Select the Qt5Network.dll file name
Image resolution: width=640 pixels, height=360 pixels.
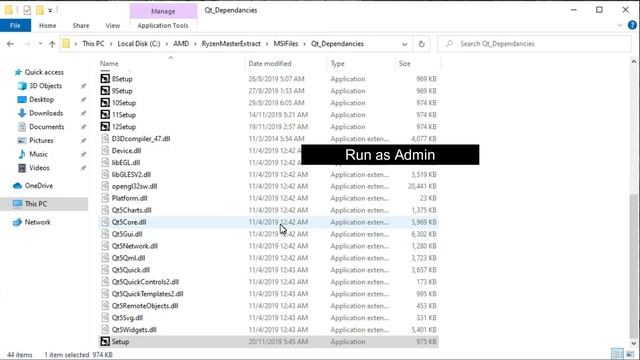(x=135, y=246)
